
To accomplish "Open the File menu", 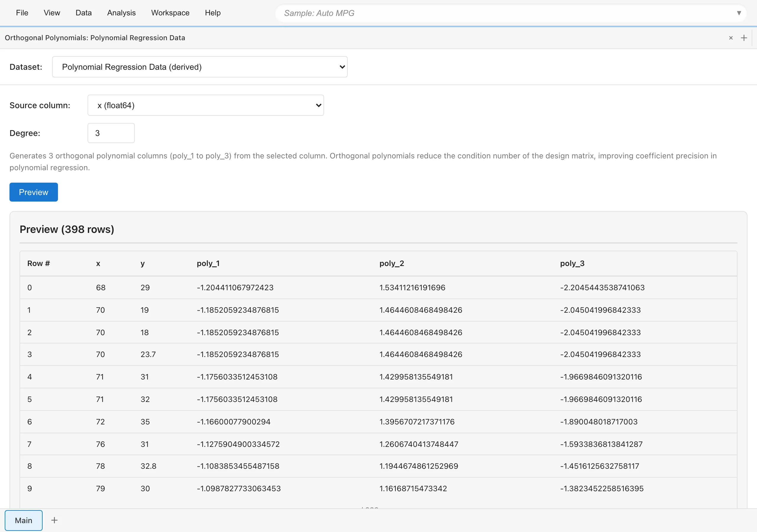I will click(x=22, y=13).
